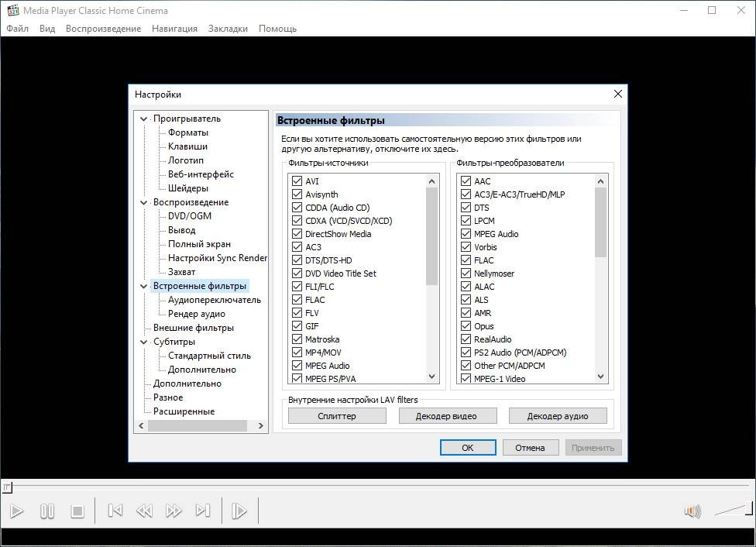The image size is (756, 547).
Task: Click the frame-step icon
Action: click(x=239, y=511)
